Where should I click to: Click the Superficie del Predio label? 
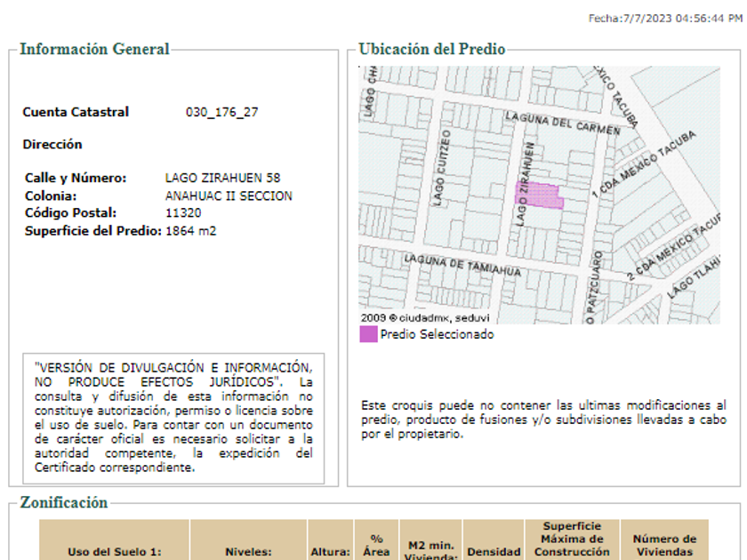[x=93, y=231]
